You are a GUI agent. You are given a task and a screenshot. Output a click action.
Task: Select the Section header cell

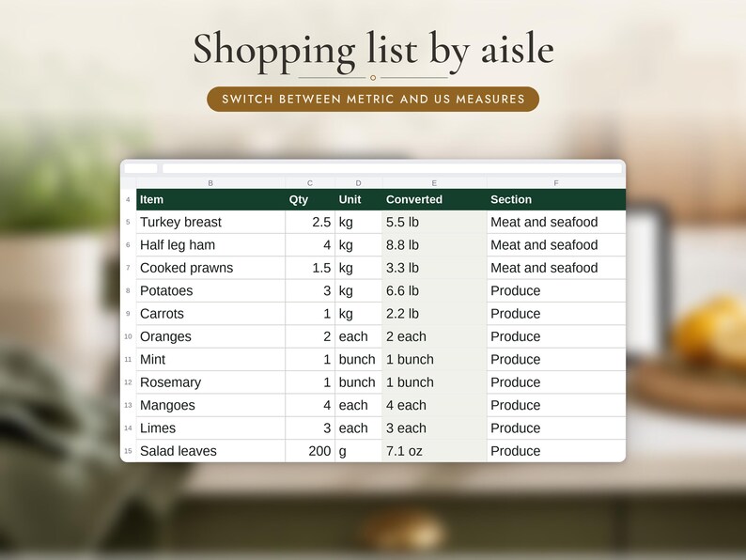pos(556,199)
